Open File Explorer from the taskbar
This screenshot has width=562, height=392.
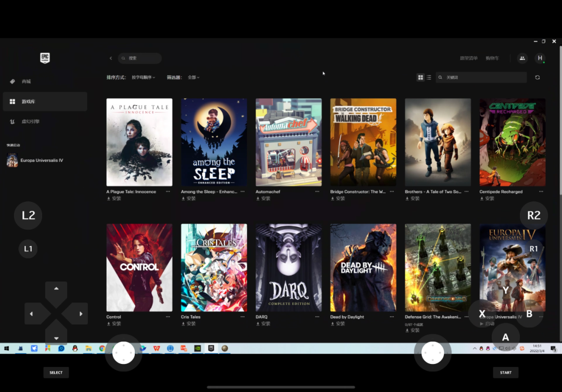pyautogui.click(x=88, y=348)
